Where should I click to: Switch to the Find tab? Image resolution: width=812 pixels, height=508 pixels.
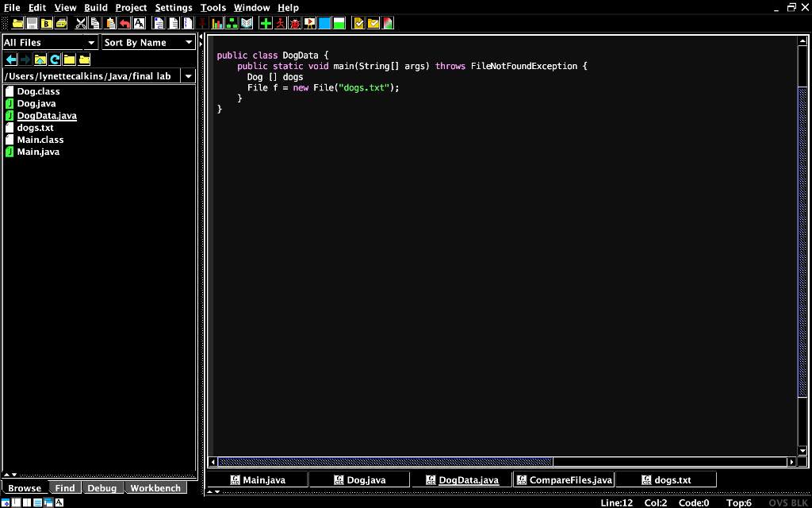click(x=65, y=487)
